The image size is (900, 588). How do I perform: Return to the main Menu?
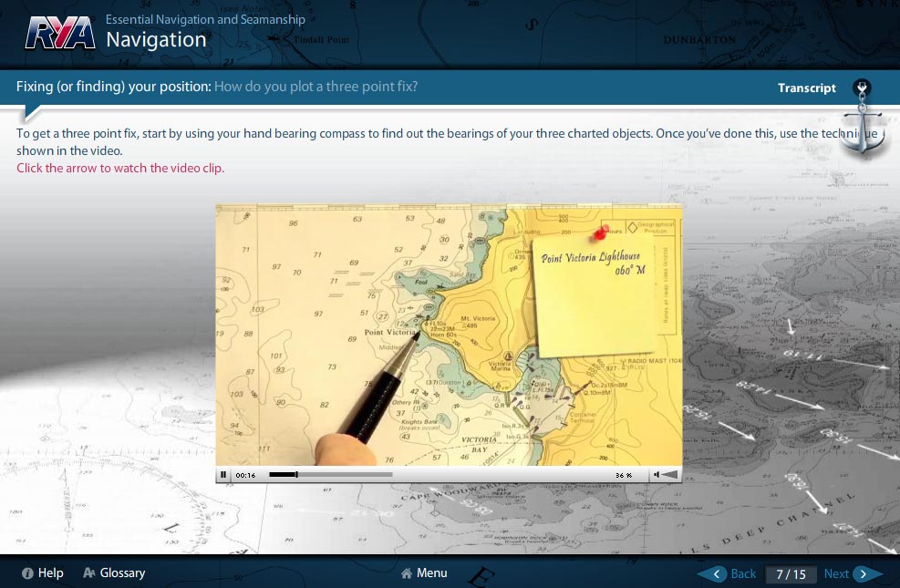431,573
